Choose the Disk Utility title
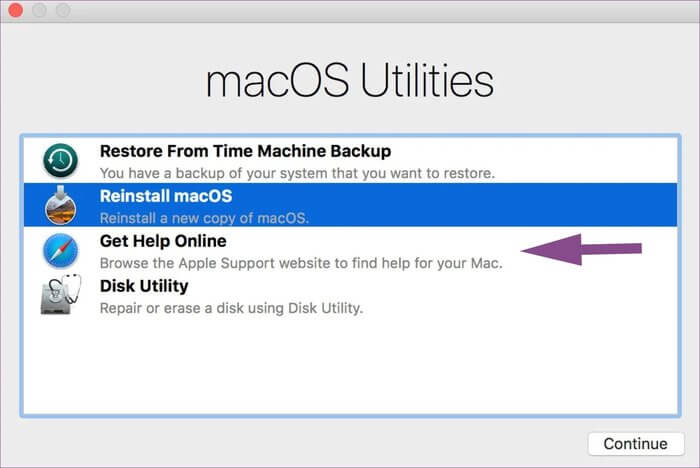The height and width of the screenshot is (468, 700). (x=144, y=286)
